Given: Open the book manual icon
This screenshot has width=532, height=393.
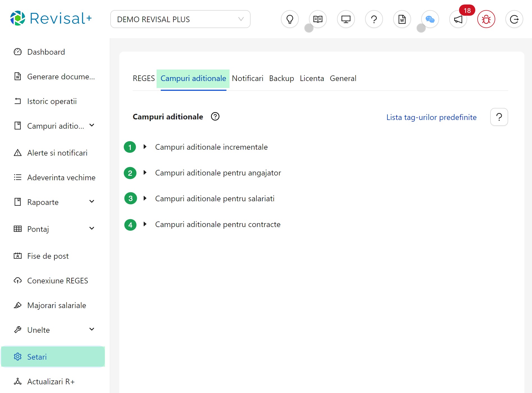Looking at the screenshot, I should [x=318, y=19].
